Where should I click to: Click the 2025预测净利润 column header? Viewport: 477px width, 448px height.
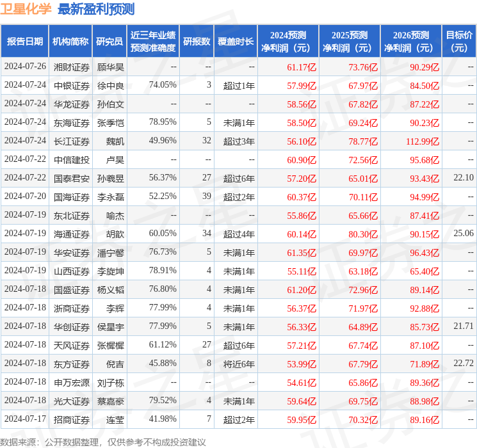350,42
